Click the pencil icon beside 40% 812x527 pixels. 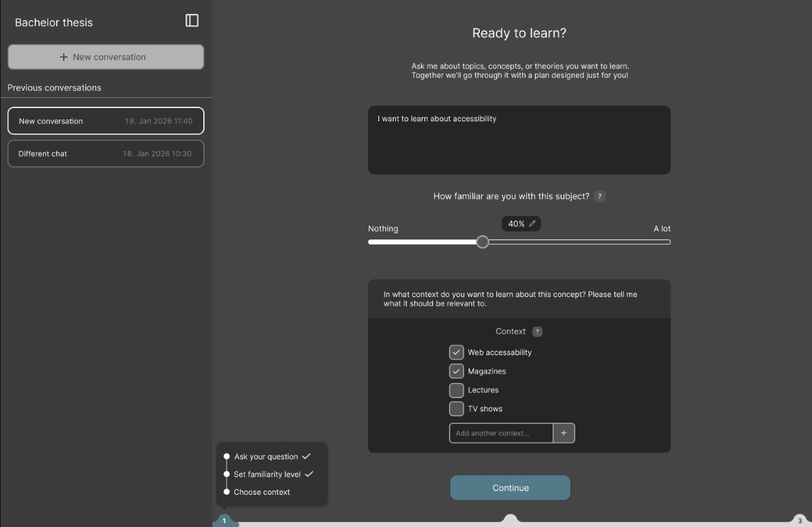coord(532,224)
